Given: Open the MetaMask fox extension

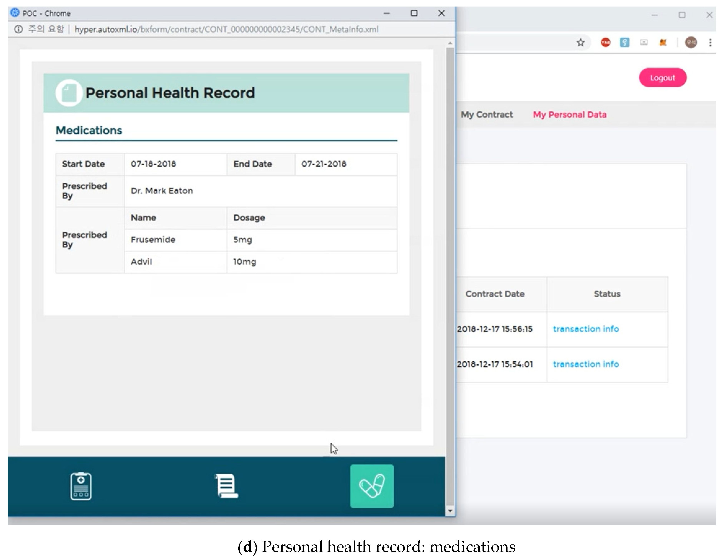Looking at the screenshot, I should coord(663,43).
